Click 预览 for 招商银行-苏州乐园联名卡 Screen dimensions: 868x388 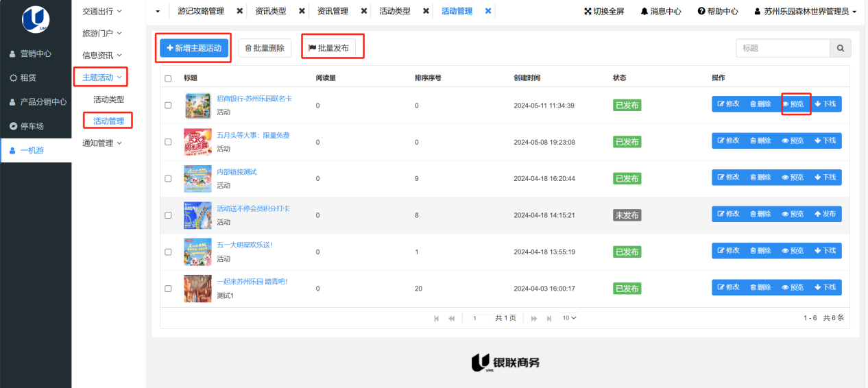pyautogui.click(x=793, y=104)
